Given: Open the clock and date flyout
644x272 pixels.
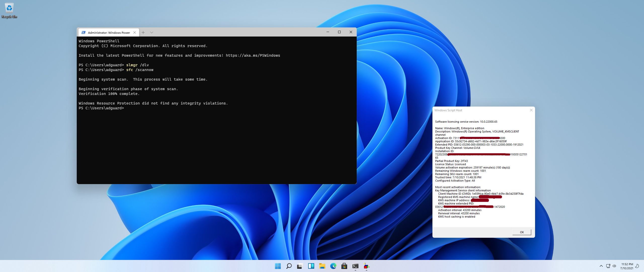Looking at the screenshot, I should [627, 266].
